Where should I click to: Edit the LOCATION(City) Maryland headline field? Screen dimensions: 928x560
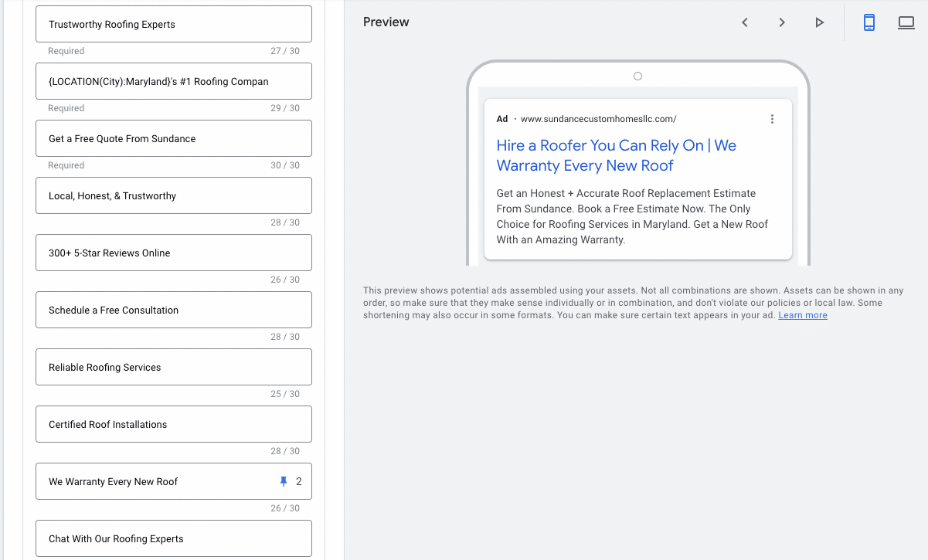173,81
